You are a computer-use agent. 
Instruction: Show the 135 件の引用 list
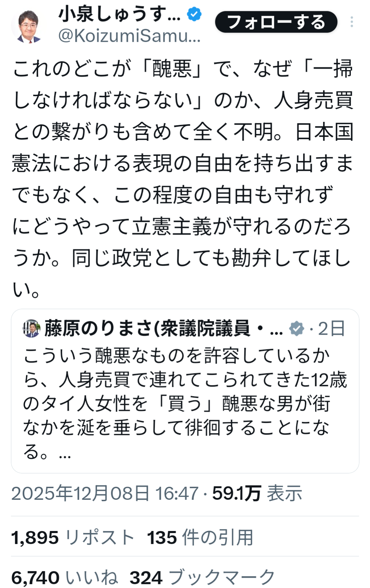(x=200, y=537)
